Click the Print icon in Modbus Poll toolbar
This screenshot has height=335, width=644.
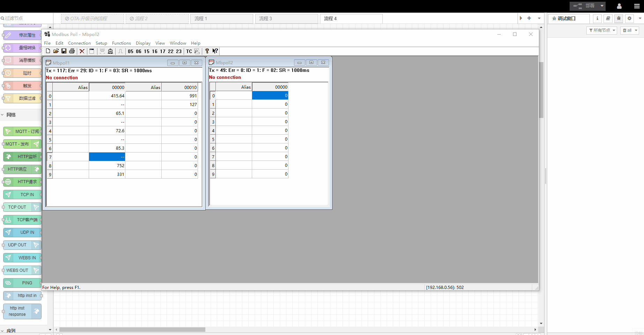coord(72,51)
